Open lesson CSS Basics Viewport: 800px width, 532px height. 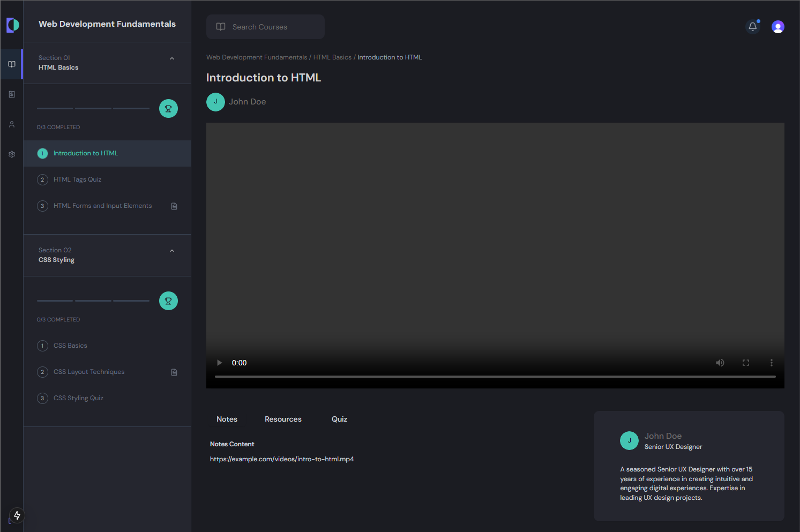point(107,346)
